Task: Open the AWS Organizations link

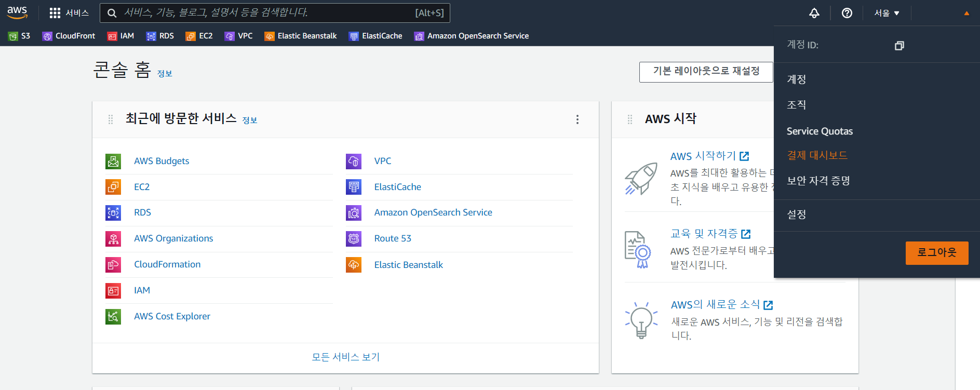Action: (173, 238)
